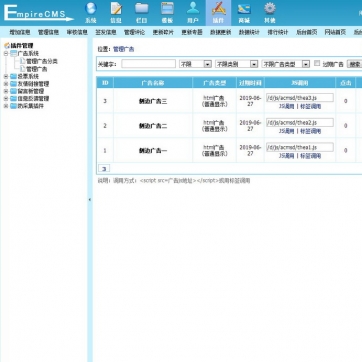Click ad name 侧边广告二
The height and width of the screenshot is (362, 362).
point(153,126)
